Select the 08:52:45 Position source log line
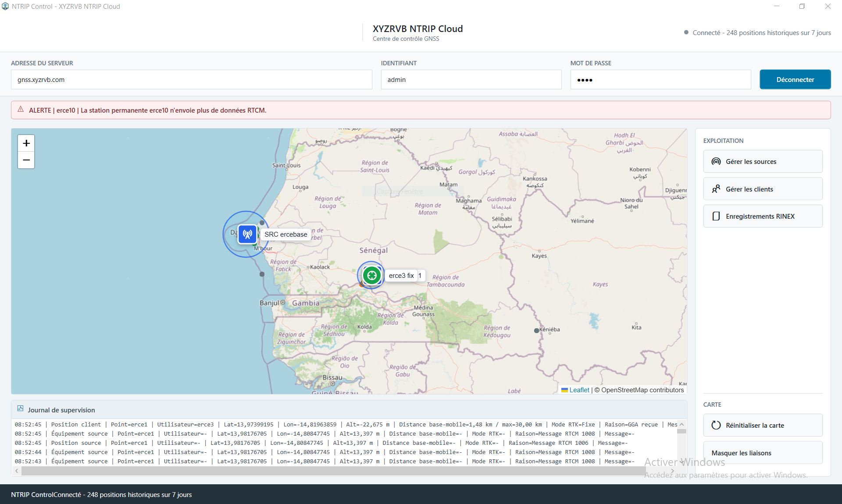Image resolution: width=842 pixels, height=504 pixels. [321, 443]
